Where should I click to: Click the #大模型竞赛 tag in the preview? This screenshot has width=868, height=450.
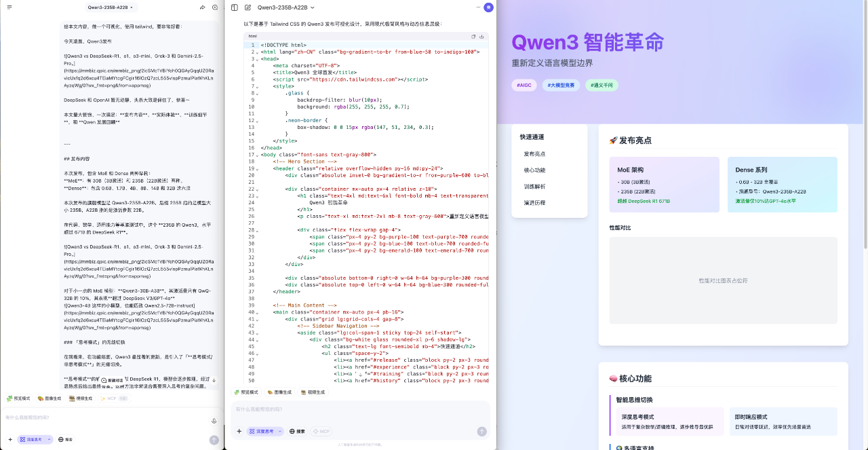click(561, 86)
